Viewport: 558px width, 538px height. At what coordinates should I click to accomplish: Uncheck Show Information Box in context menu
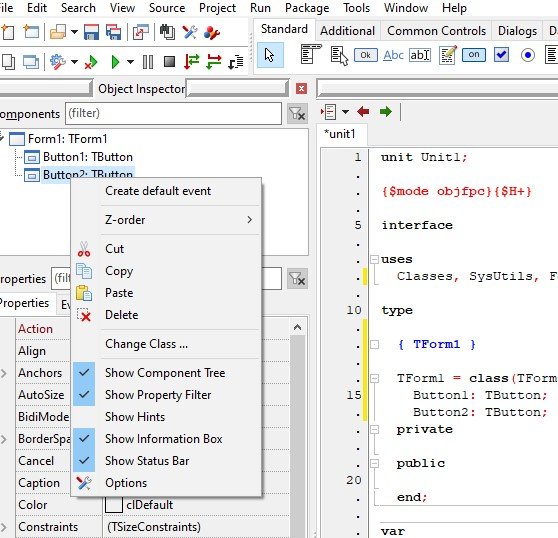pyautogui.click(x=165, y=439)
